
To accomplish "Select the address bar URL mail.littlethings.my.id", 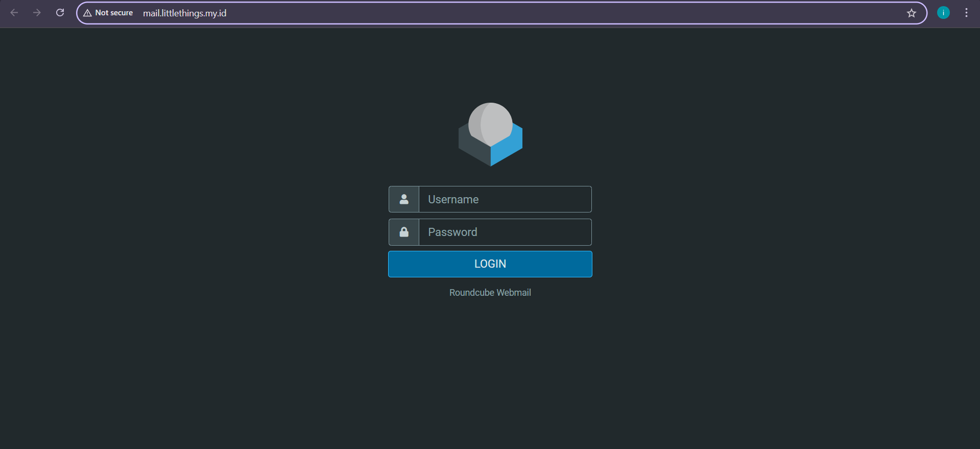I will tap(184, 13).
